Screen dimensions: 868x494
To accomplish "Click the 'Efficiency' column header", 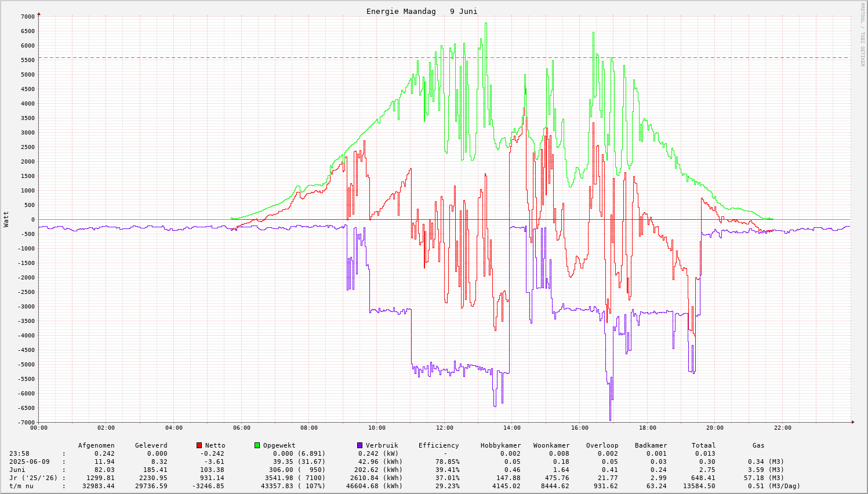I will (438, 445).
